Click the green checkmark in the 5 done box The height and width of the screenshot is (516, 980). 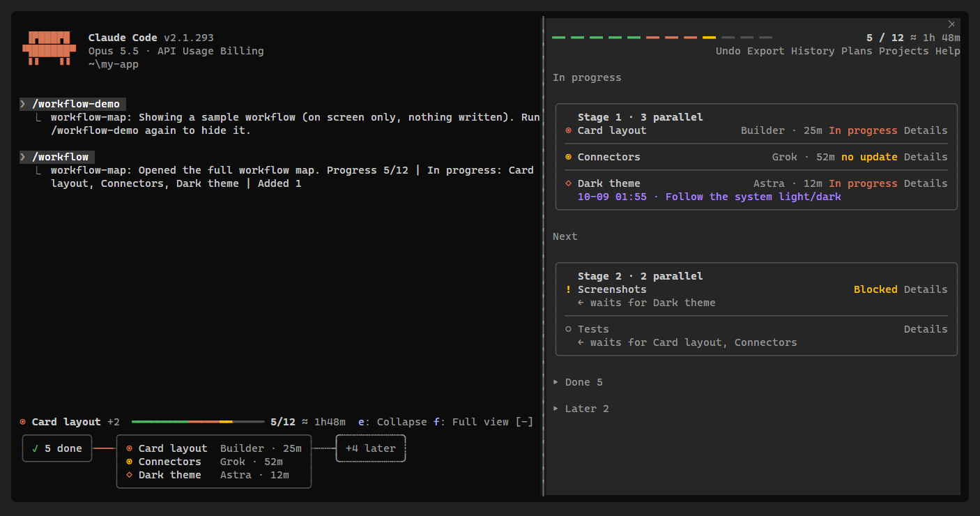[x=35, y=448]
